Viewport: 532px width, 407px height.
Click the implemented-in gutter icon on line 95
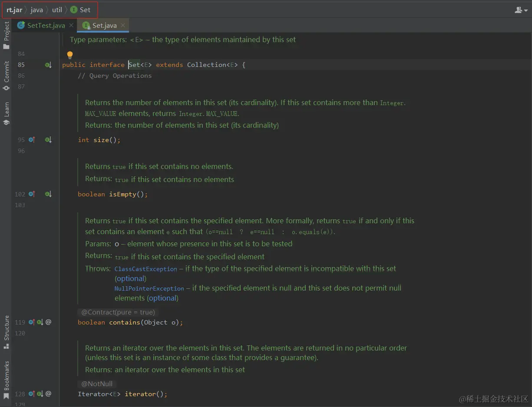pos(48,140)
